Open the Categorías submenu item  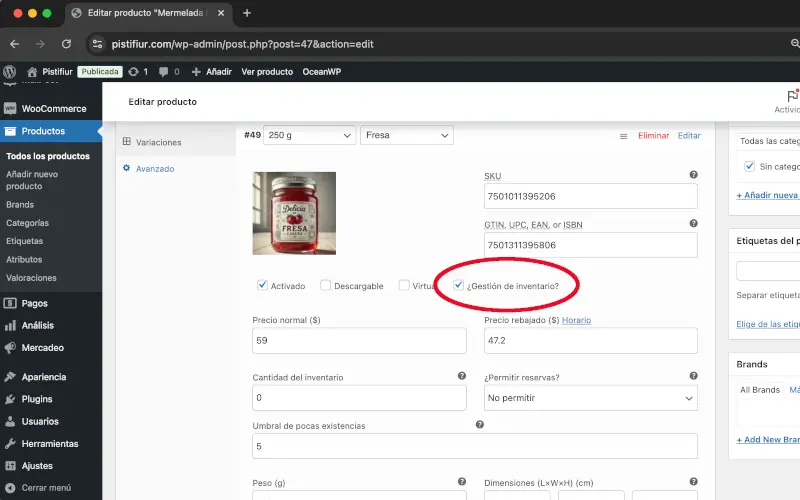pos(28,223)
